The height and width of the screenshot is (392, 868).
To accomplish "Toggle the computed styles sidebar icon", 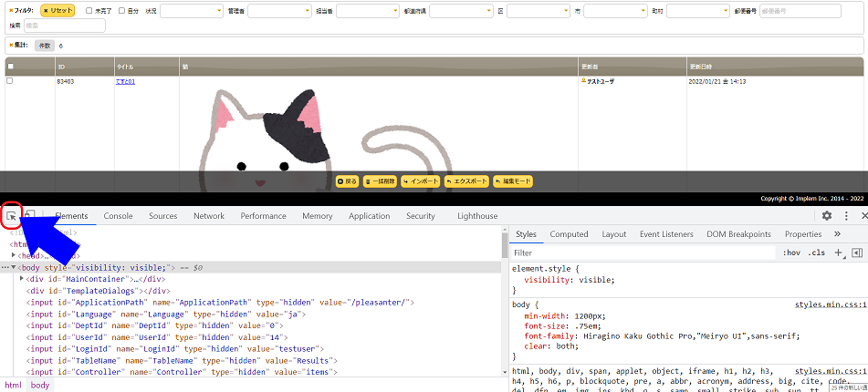I will (857, 253).
